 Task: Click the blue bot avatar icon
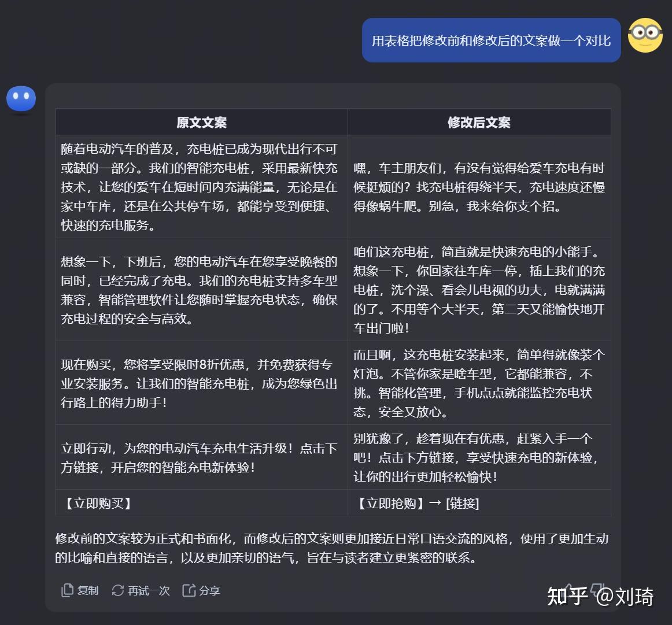(x=21, y=99)
